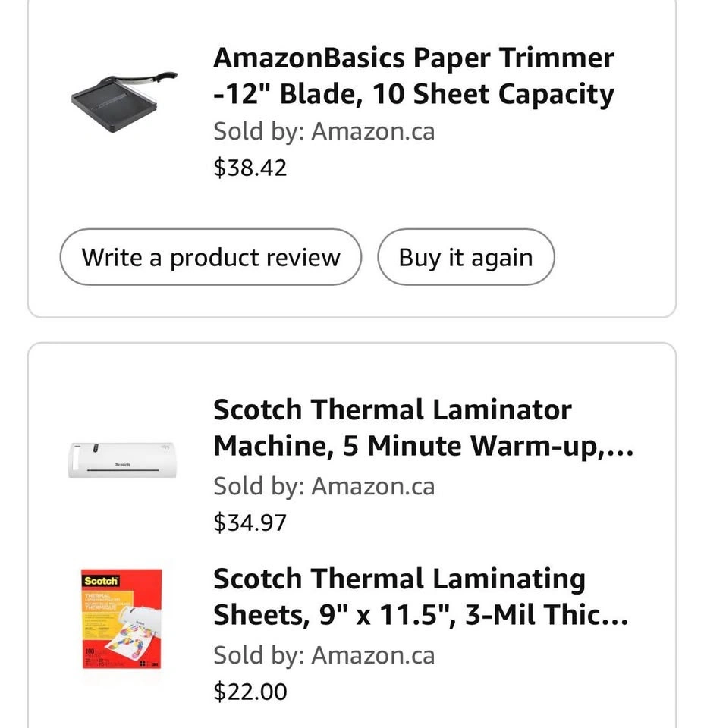Image resolution: width=704 pixels, height=728 pixels.
Task: Expand the truncated Laminator Machine title ellipsis
Action: 621,447
